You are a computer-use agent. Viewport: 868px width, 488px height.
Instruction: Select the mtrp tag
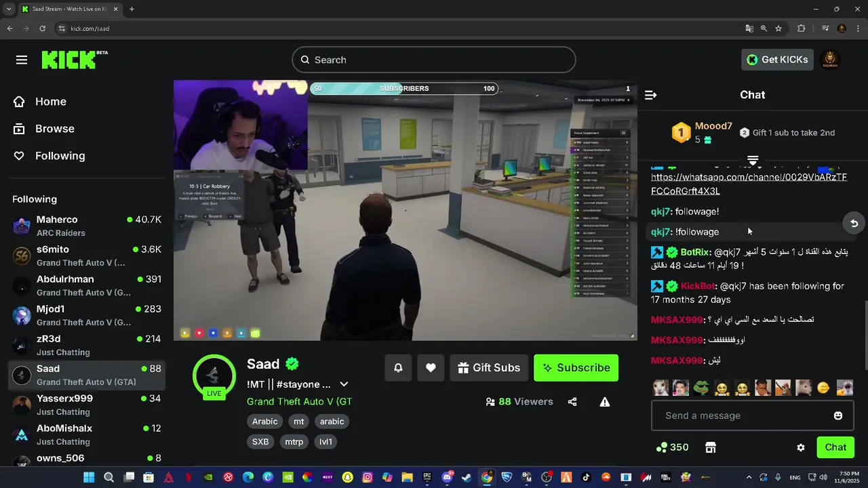pos(294,442)
